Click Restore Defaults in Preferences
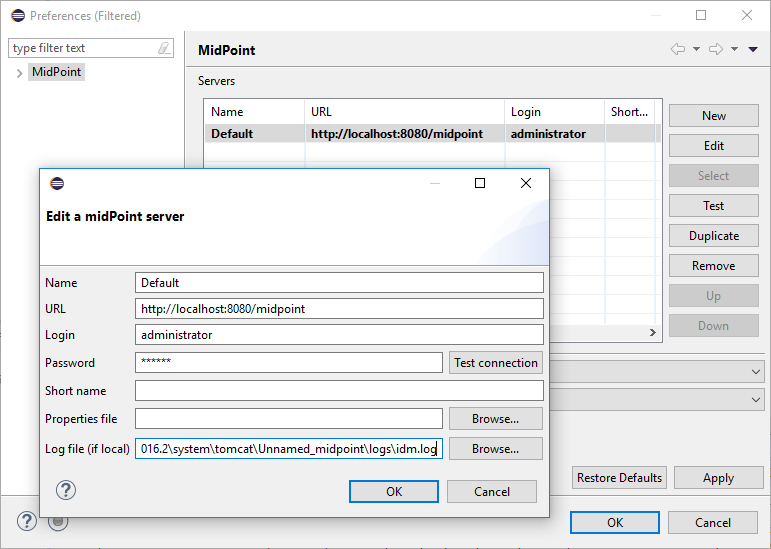Screen dimensions: 771x549 pyautogui.click(x=619, y=478)
